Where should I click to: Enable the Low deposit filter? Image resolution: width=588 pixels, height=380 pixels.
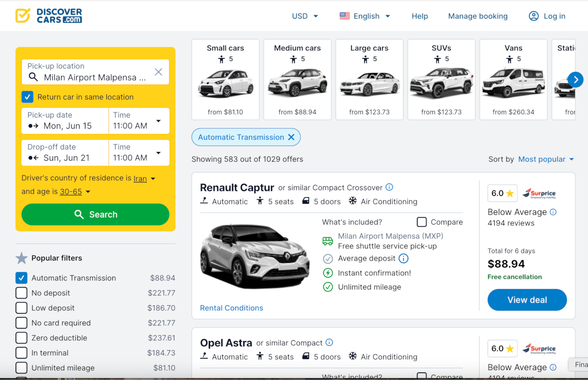coord(21,308)
